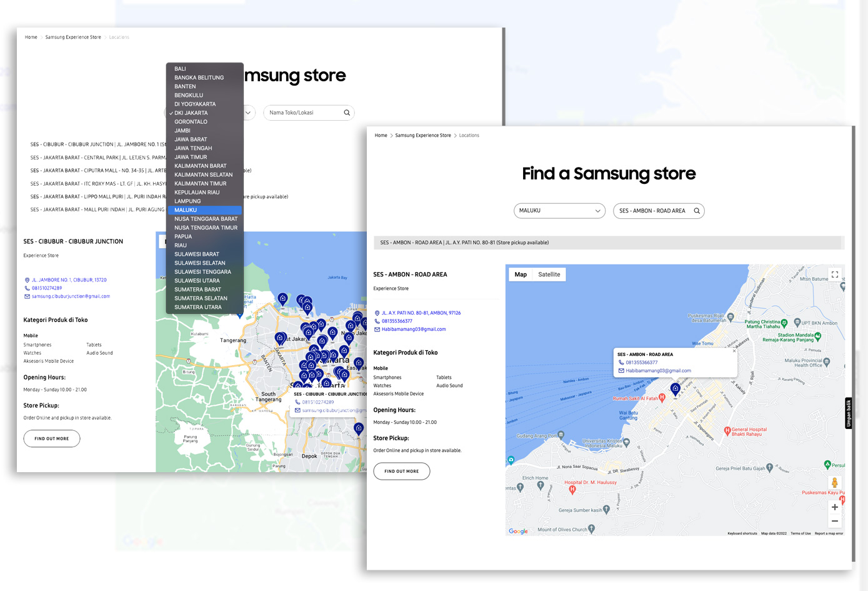Open the Habibamamang03@gmail.com email link

413,329
